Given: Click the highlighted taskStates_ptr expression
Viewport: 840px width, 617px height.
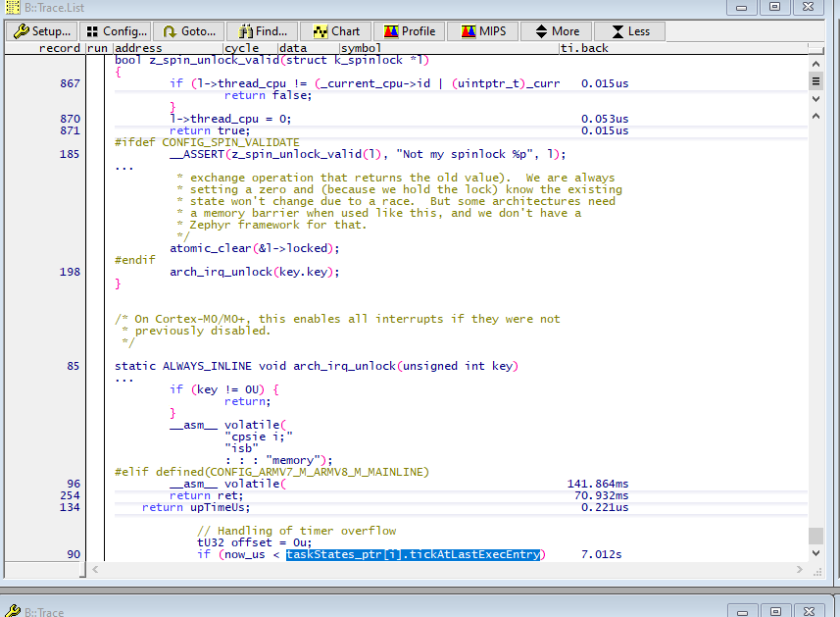Looking at the screenshot, I should coord(412,553).
